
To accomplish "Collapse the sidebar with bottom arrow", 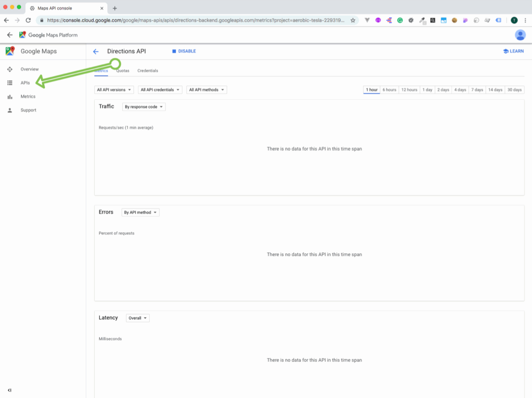I will coord(10,390).
